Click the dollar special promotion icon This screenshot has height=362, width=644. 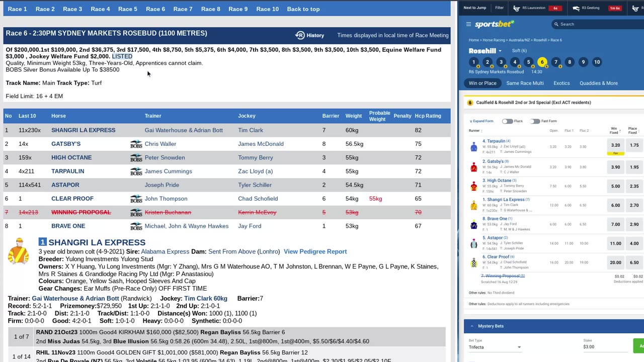470,103
